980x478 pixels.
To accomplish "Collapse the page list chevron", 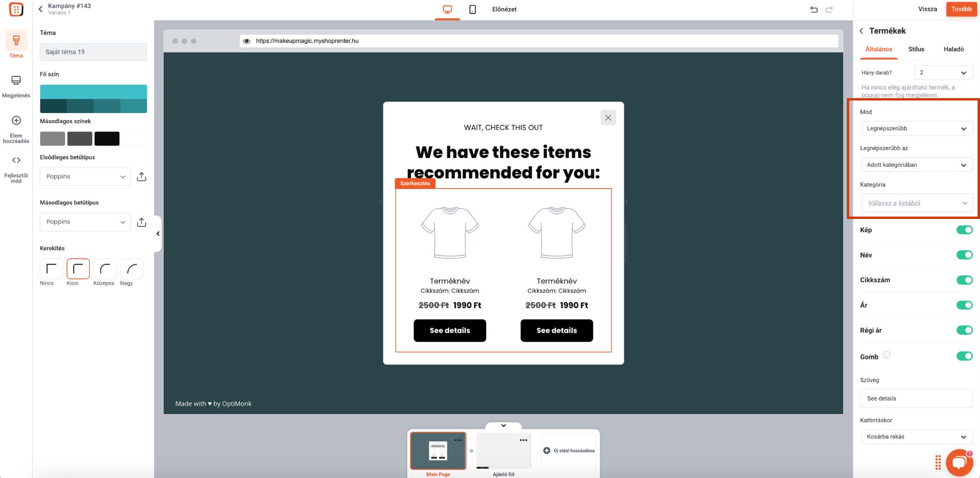I will tap(503, 425).
